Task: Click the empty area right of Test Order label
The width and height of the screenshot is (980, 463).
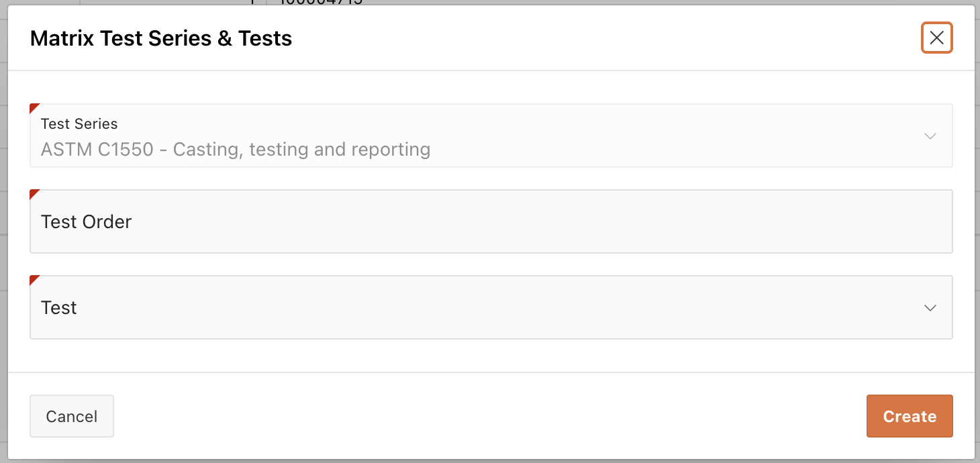Action: [x=537, y=222]
